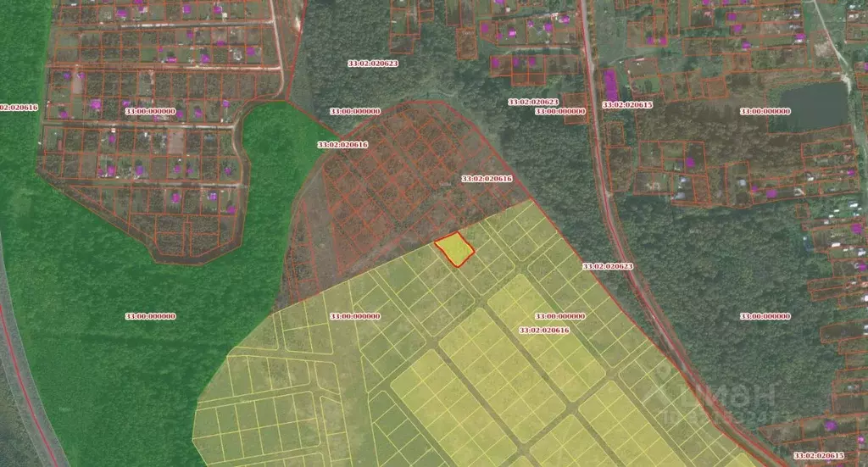Click '33:02:020623' label beside the road near yellow zone
Viewport: 868px width, 467px height.
(x=607, y=266)
